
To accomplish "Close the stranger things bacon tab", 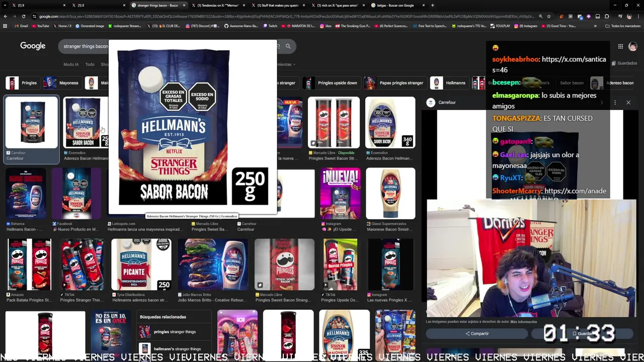I will (184, 5).
